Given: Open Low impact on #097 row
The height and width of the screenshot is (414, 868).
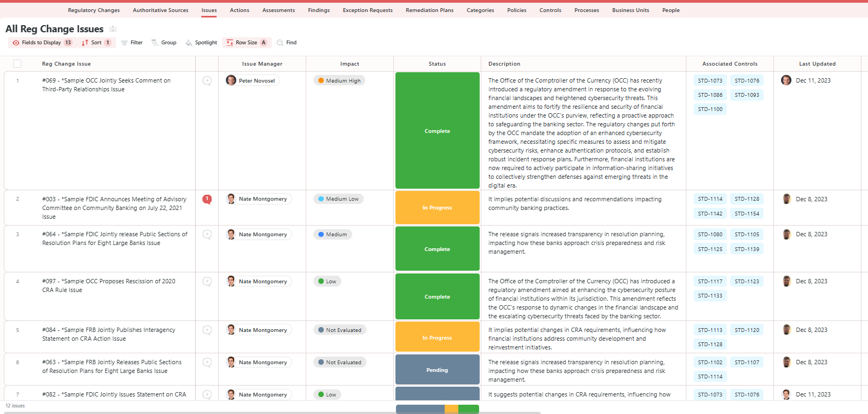Looking at the screenshot, I should click(x=327, y=281).
